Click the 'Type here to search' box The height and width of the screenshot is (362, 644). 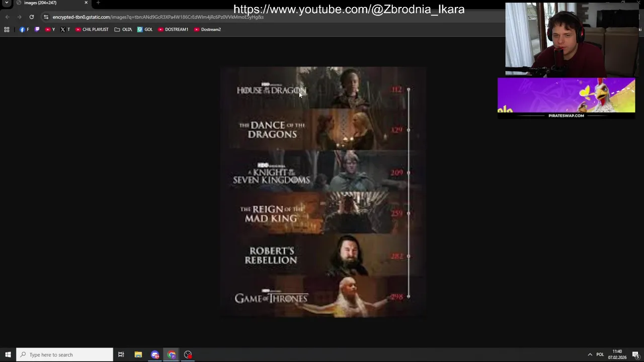(x=64, y=354)
